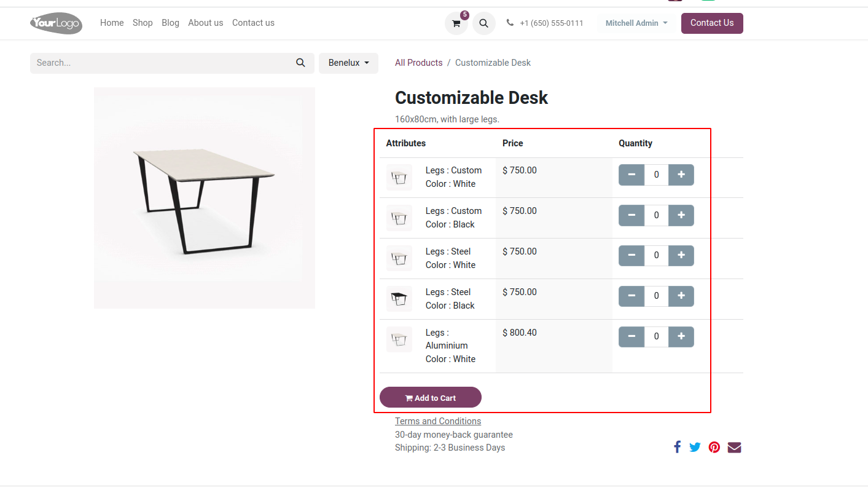Click the header search magnifier icon
Screen dimensions: 868x490
[x=484, y=23]
